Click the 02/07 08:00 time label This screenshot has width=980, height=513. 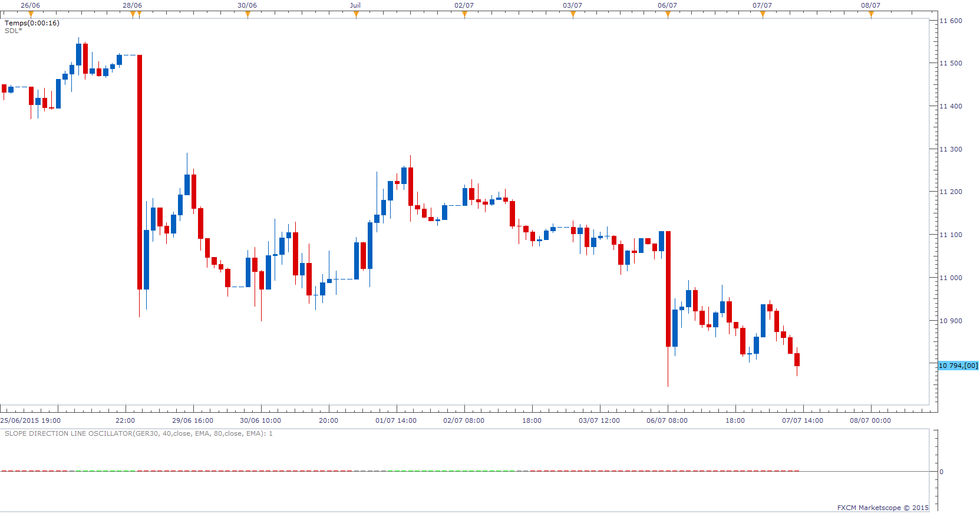[x=464, y=420]
